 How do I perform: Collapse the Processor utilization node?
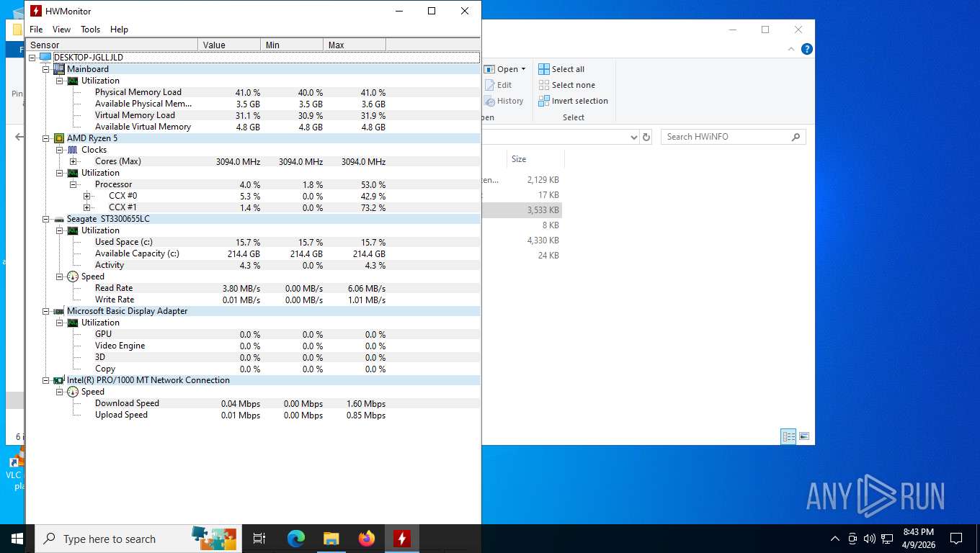coord(73,184)
